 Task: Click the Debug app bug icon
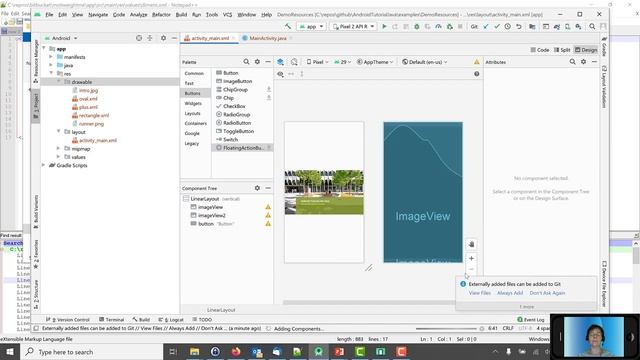click(417, 27)
